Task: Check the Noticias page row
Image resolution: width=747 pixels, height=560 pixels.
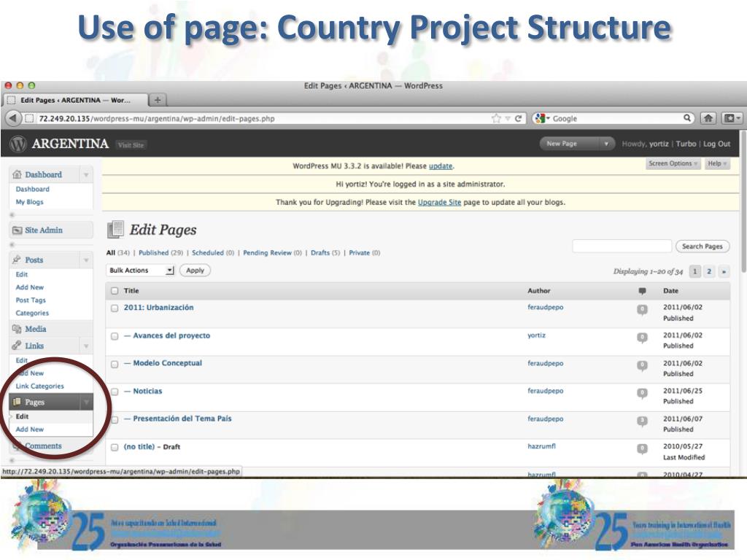Action: click(x=115, y=392)
